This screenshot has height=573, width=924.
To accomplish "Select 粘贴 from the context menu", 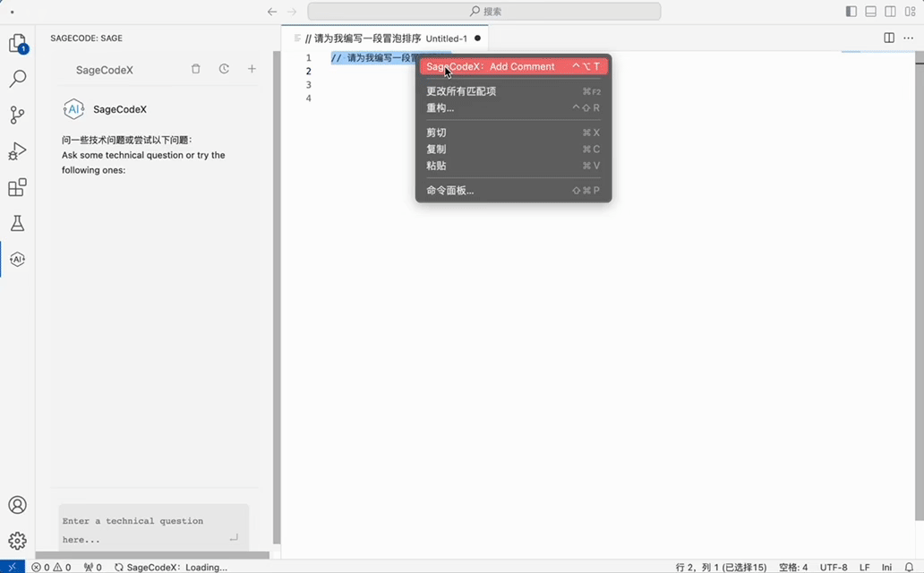I will pos(513,166).
